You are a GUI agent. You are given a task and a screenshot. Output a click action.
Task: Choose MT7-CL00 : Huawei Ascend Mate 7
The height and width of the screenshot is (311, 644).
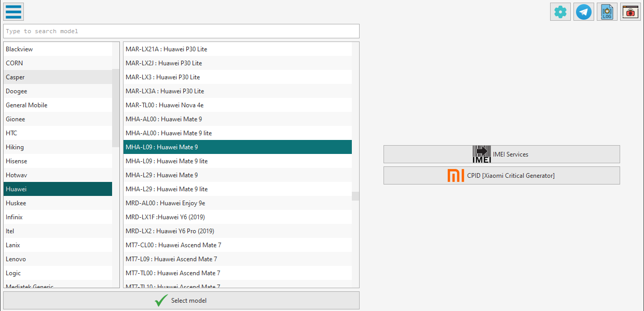click(238, 245)
